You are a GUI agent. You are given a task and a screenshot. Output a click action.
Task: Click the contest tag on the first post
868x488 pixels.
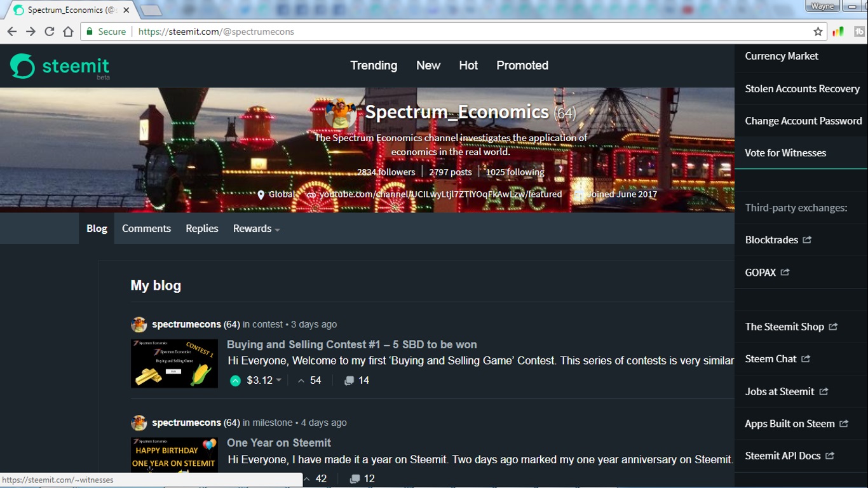pos(268,325)
